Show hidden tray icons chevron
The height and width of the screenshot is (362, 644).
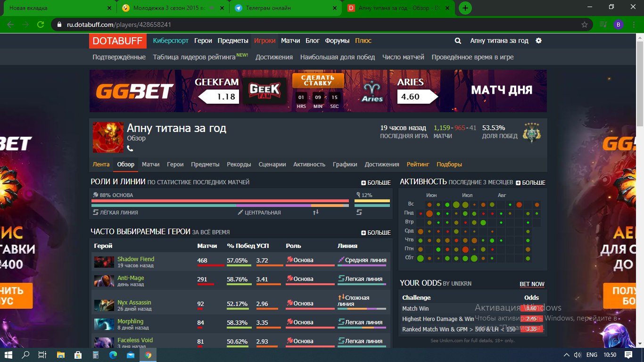click(567, 355)
